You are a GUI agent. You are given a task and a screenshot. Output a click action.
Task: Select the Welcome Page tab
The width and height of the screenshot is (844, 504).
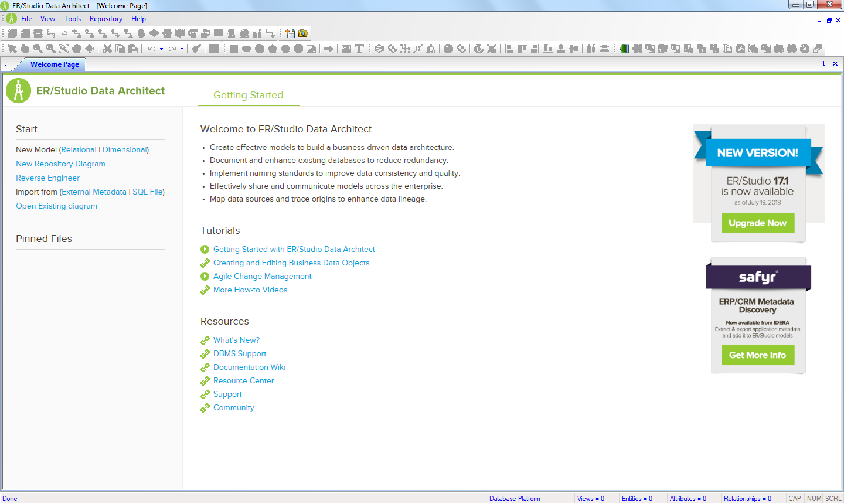pos(55,64)
